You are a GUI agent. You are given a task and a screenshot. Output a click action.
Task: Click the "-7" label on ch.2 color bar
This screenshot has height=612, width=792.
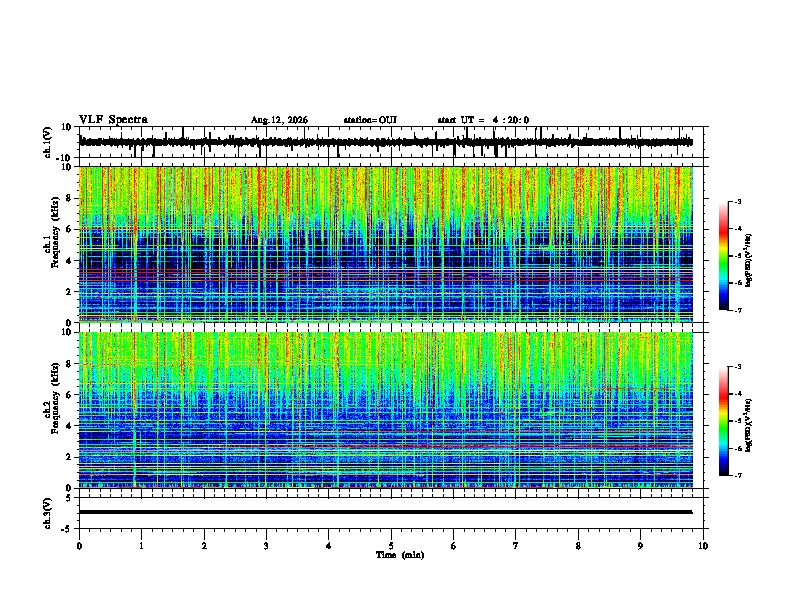click(x=738, y=476)
